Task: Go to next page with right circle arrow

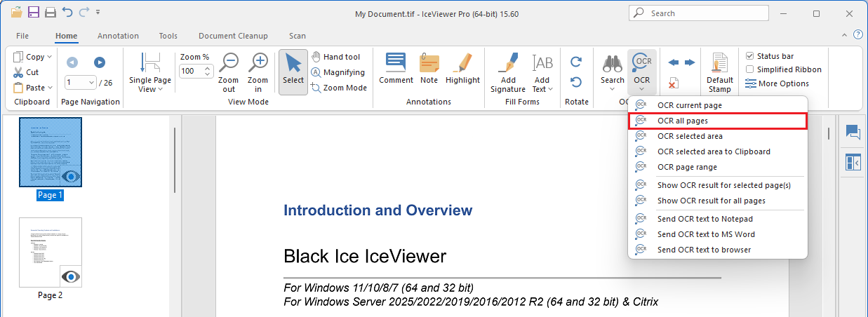Action: (100, 62)
